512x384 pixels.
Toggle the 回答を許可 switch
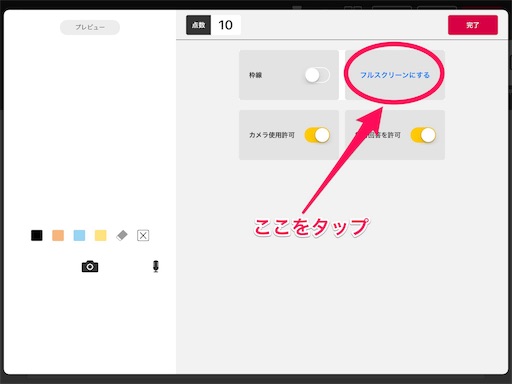coord(423,135)
